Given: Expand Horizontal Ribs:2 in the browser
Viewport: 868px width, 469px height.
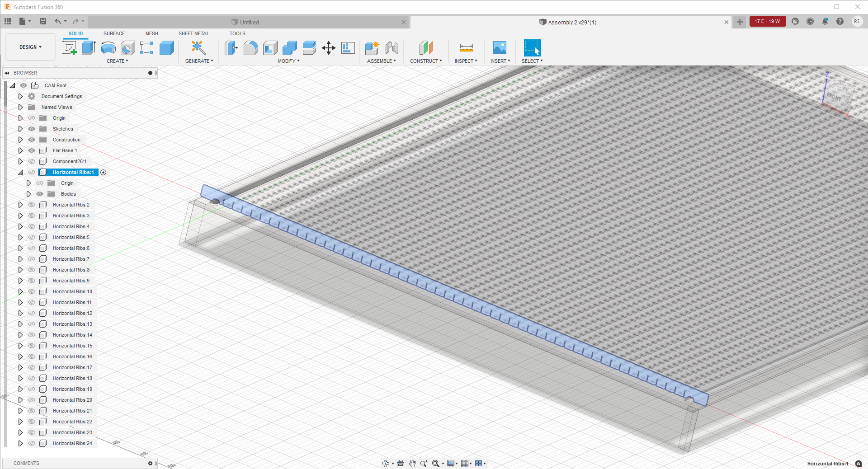Looking at the screenshot, I should point(20,205).
